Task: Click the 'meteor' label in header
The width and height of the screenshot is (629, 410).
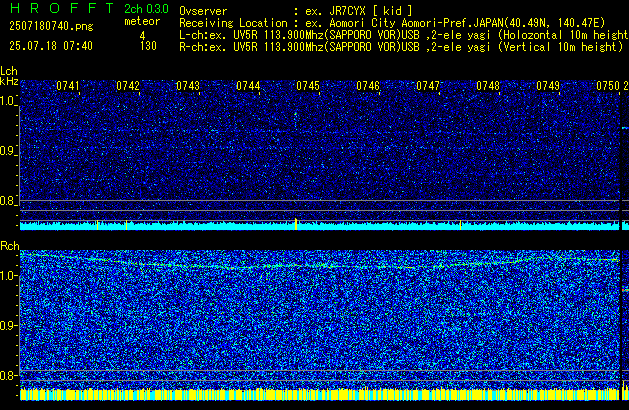Action: click(x=142, y=21)
